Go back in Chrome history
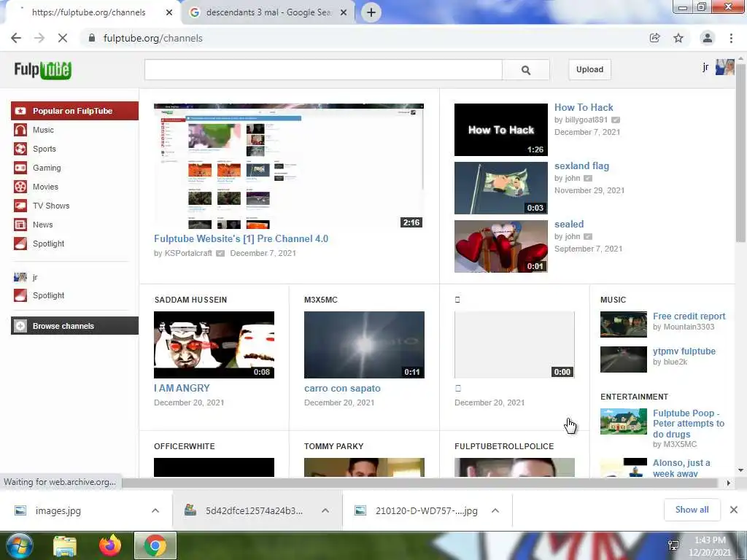This screenshot has width=747, height=560. [x=16, y=38]
